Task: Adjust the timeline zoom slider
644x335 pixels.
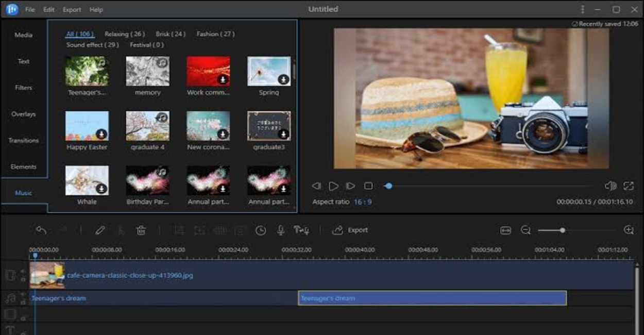Action: pyautogui.click(x=576, y=230)
